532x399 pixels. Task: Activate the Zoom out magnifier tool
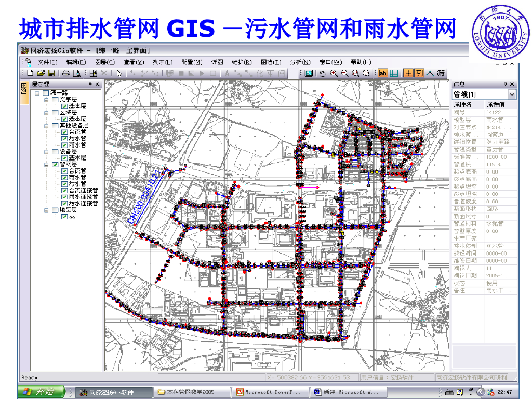(x=344, y=73)
